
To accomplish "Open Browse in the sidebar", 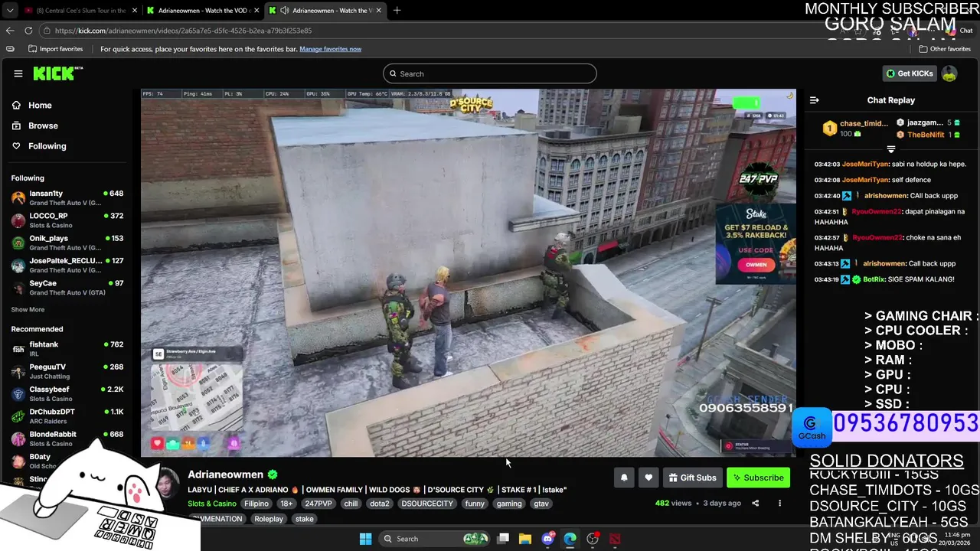I will (43, 126).
